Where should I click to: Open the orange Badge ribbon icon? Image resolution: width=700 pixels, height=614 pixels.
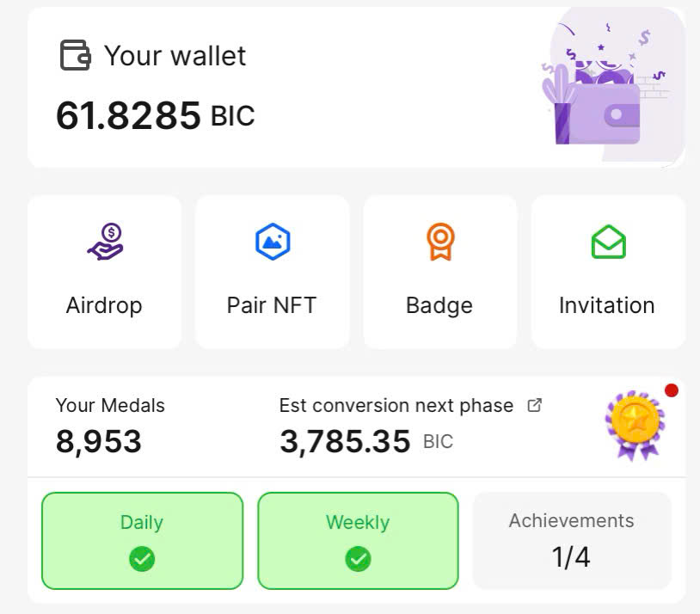click(x=440, y=242)
